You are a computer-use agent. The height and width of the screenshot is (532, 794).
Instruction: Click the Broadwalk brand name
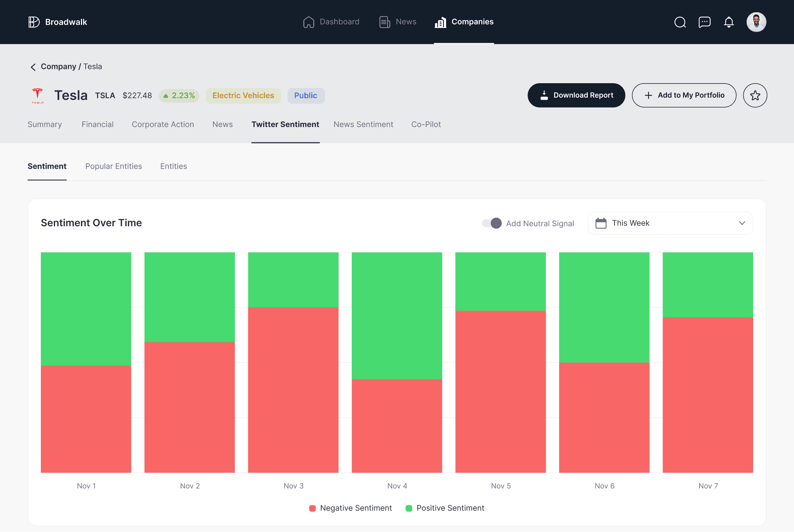66,22
